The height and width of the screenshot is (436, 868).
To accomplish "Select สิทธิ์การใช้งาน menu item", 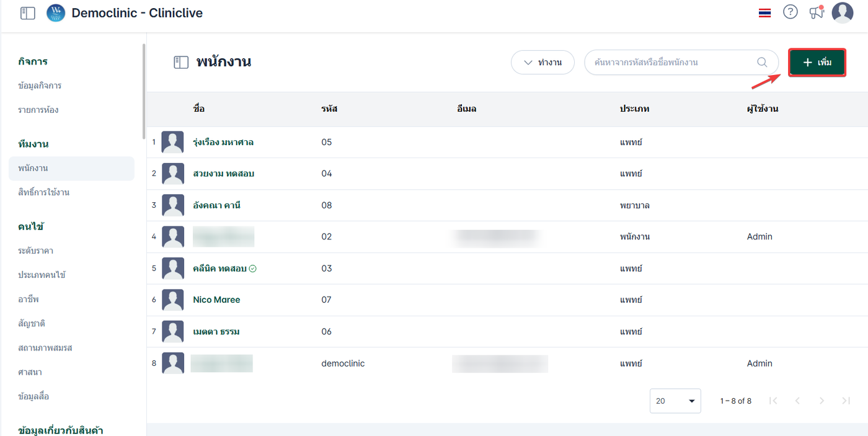I will [x=44, y=192].
